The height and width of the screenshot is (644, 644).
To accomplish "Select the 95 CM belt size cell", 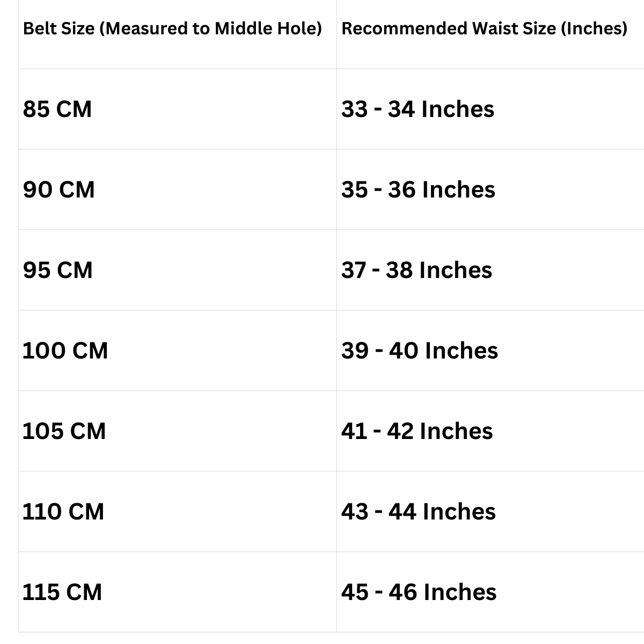I will [x=57, y=270].
